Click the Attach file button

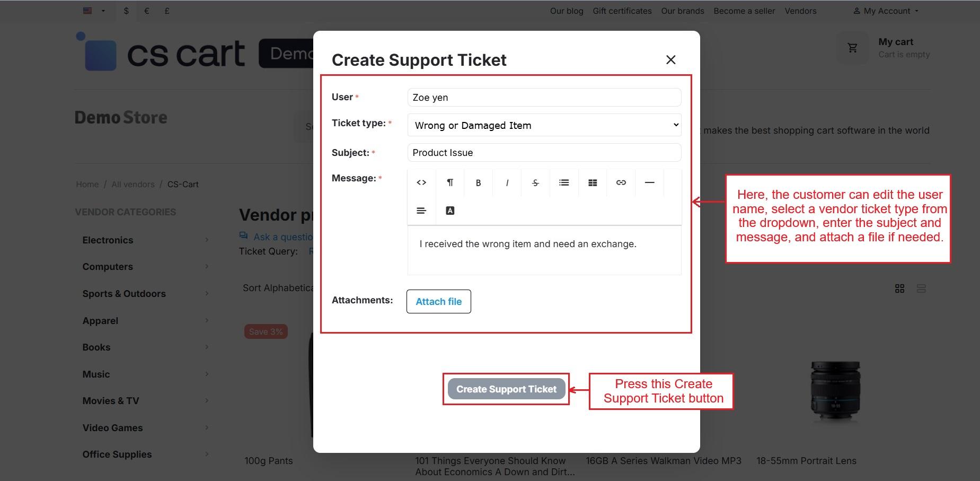click(438, 301)
